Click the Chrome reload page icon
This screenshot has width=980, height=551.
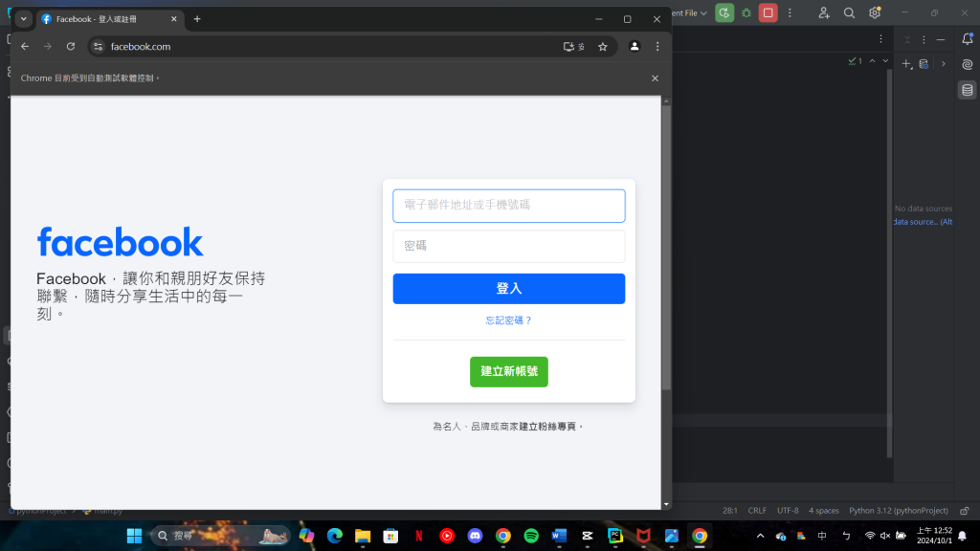pos(71,46)
